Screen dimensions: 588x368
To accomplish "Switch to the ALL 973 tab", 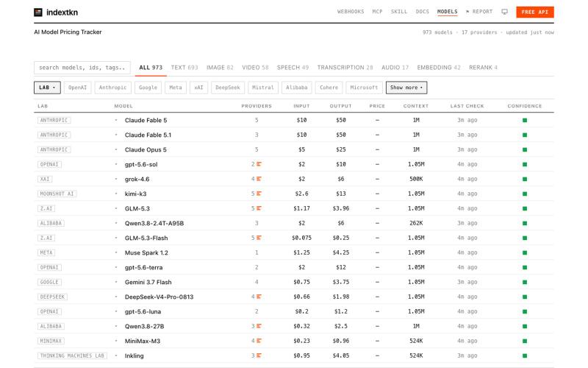I will point(151,68).
